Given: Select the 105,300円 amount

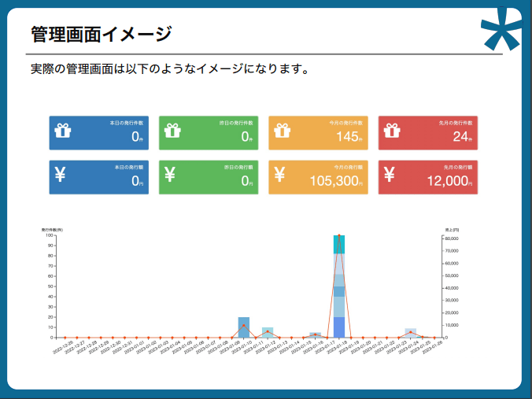Looking at the screenshot, I should click(336, 181).
